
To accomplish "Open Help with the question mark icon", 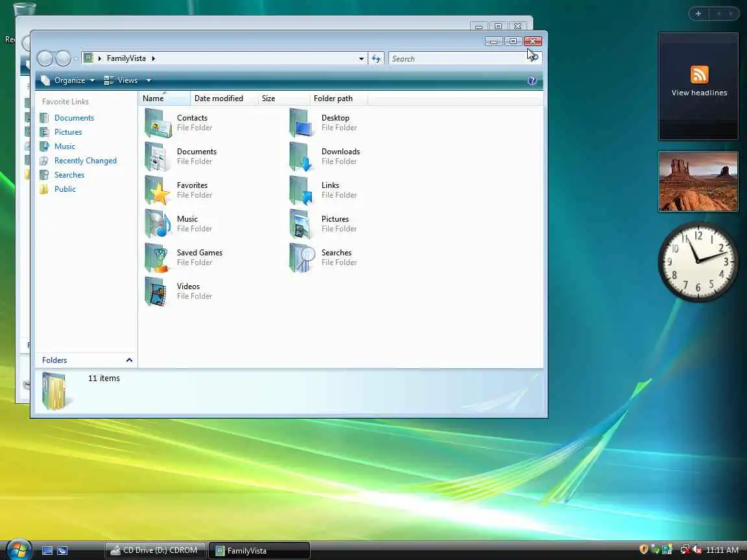I will 532,80.
